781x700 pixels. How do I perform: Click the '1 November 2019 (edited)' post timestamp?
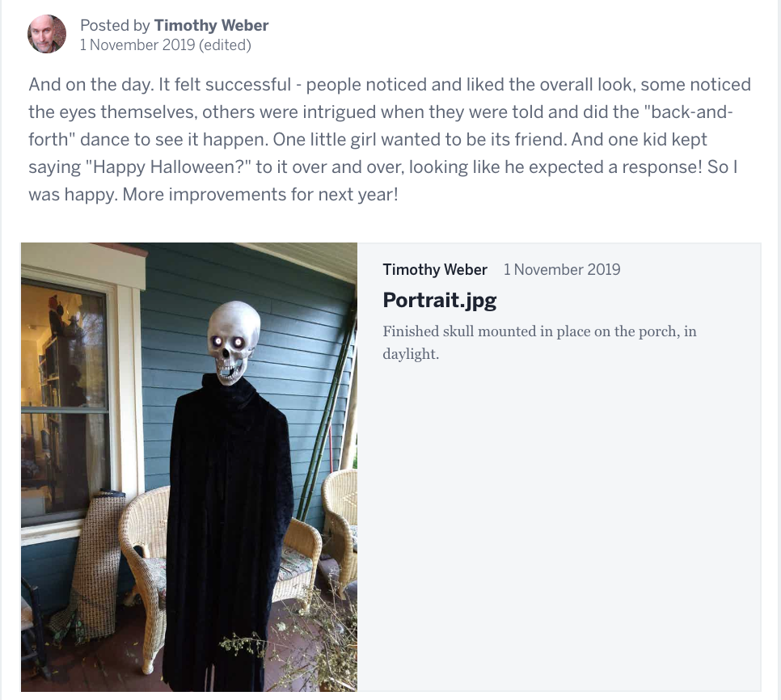166,44
